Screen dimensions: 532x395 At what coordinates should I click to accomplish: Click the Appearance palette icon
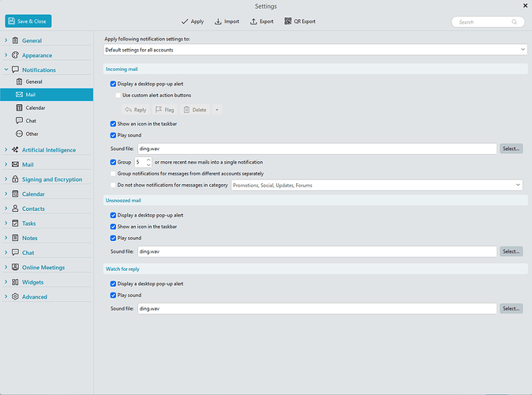click(15, 55)
